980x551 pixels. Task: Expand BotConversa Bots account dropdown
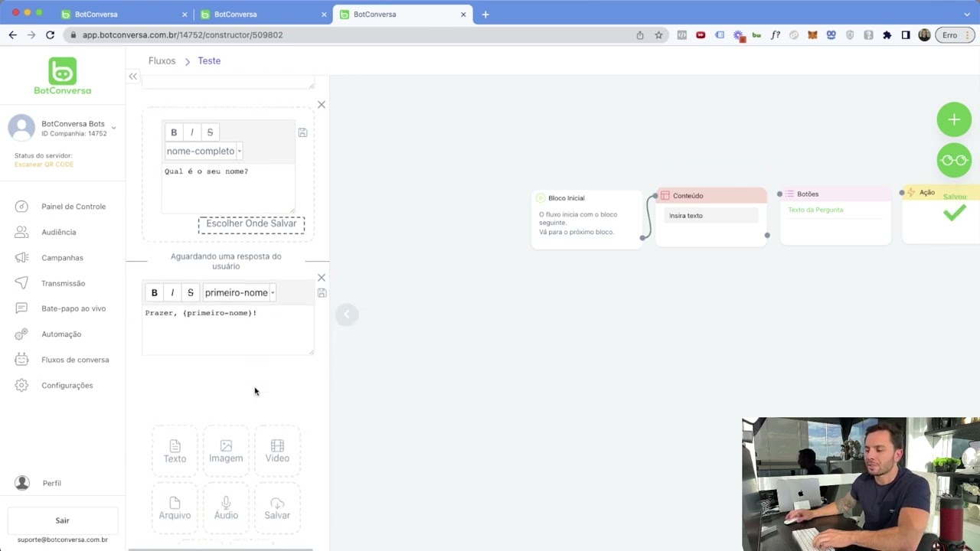pos(113,128)
